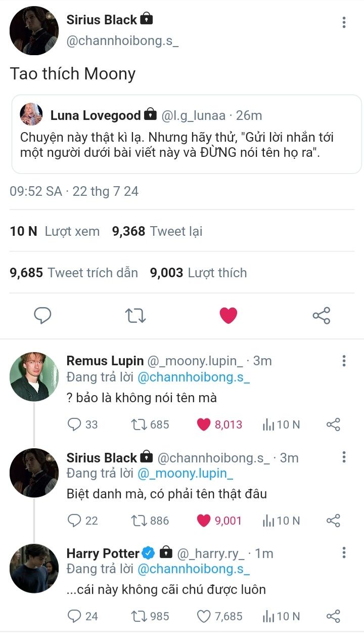The image size is (364, 637).
Task: Open more options on Harry Potter's reply
Action: coord(344,553)
